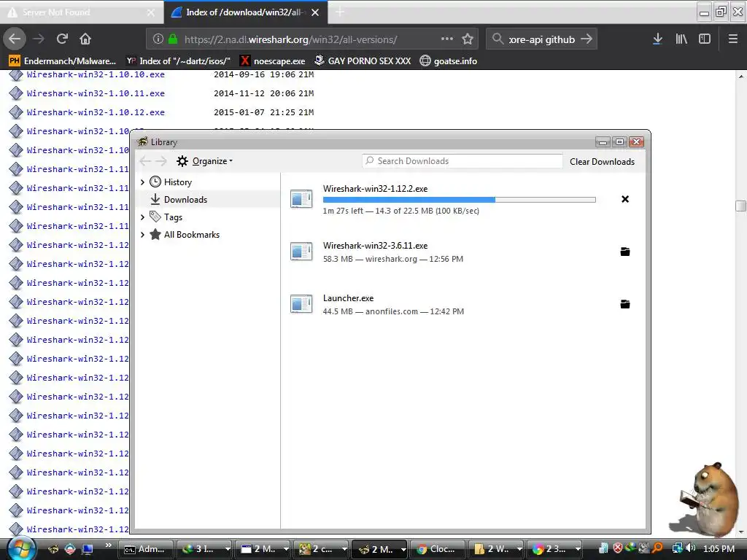This screenshot has width=747, height=560.
Task: Click the Windows Start orb
Action: [21, 548]
